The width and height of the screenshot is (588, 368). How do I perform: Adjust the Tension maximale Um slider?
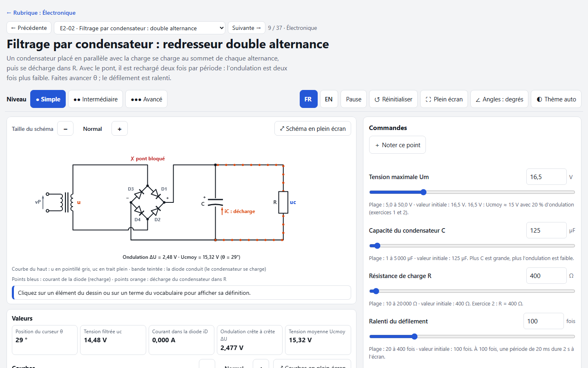coord(472,192)
